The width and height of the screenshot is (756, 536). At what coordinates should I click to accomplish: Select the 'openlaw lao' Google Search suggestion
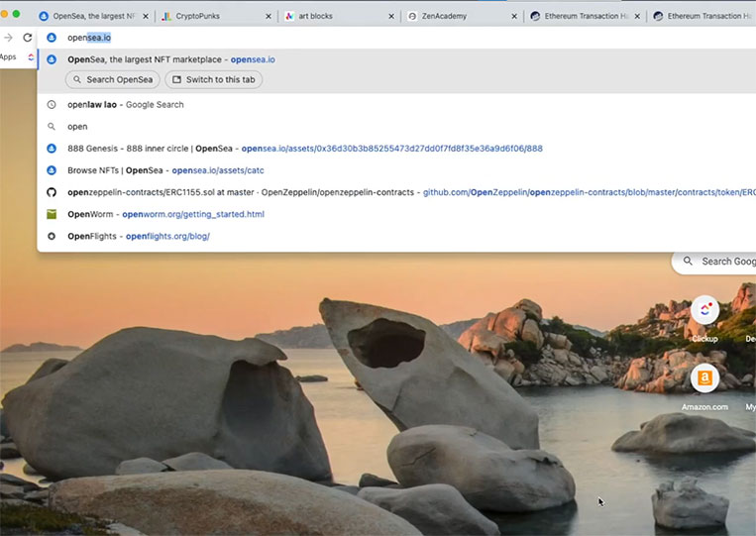[x=396, y=105]
